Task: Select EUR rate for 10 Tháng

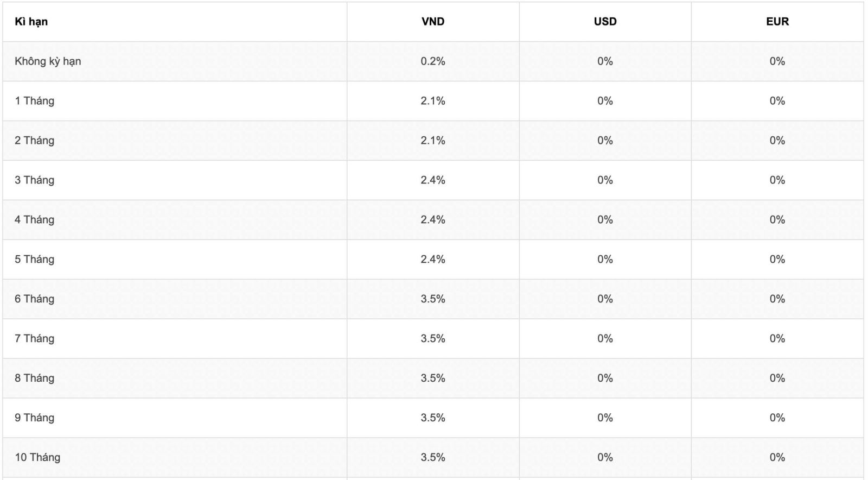Action: [x=777, y=458]
